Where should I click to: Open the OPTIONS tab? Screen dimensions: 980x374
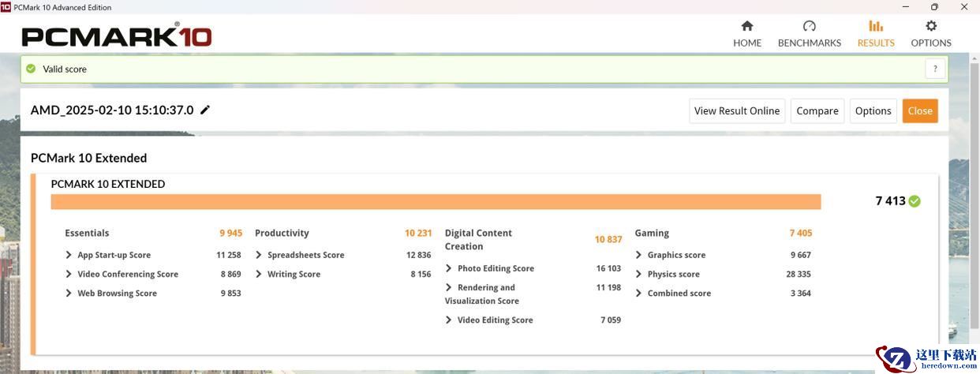click(931, 34)
